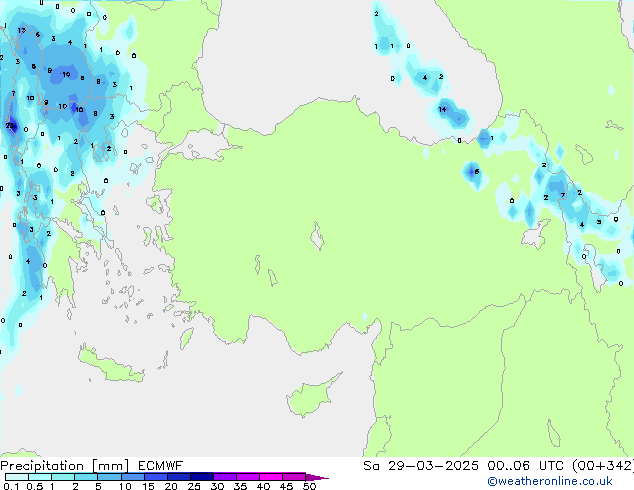Click the '(00+342)' forecast offset text
Viewport: 634px width, 490px height.
(603, 466)
